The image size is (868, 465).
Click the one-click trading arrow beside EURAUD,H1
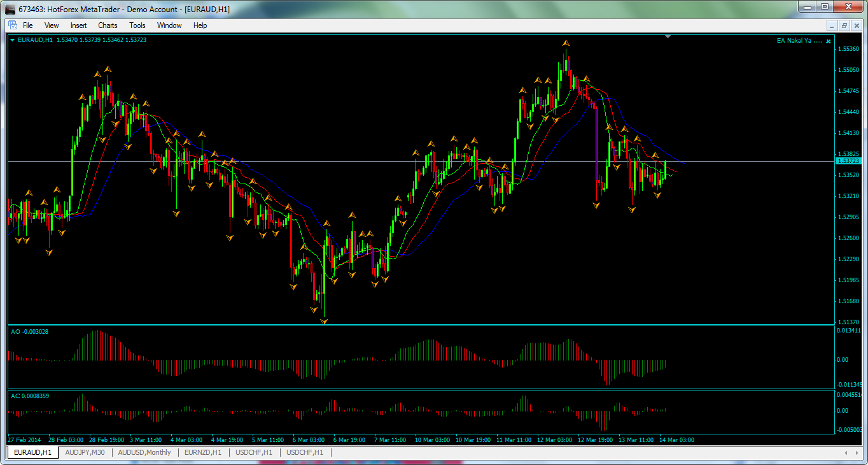(x=13, y=40)
